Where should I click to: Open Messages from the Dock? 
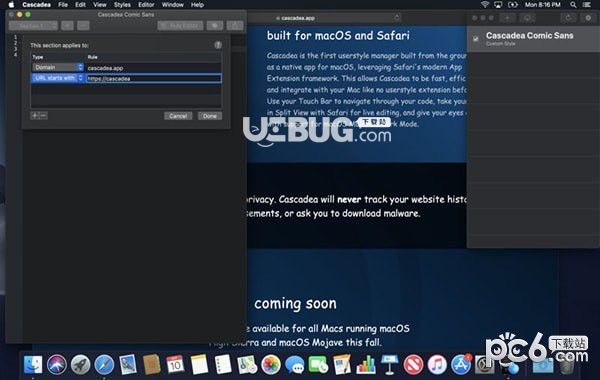pos(294,364)
